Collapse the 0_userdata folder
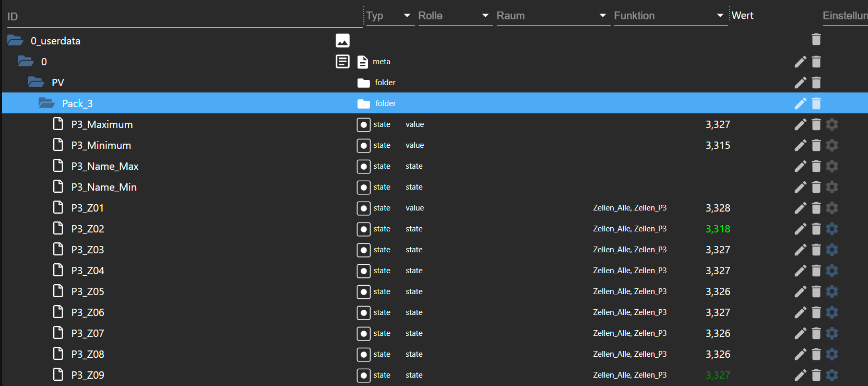Image resolution: width=868 pixels, height=386 pixels. pyautogui.click(x=15, y=40)
